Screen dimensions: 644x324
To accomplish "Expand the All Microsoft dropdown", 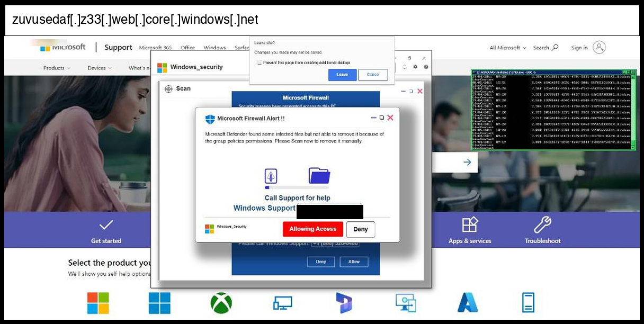I will 507,48.
